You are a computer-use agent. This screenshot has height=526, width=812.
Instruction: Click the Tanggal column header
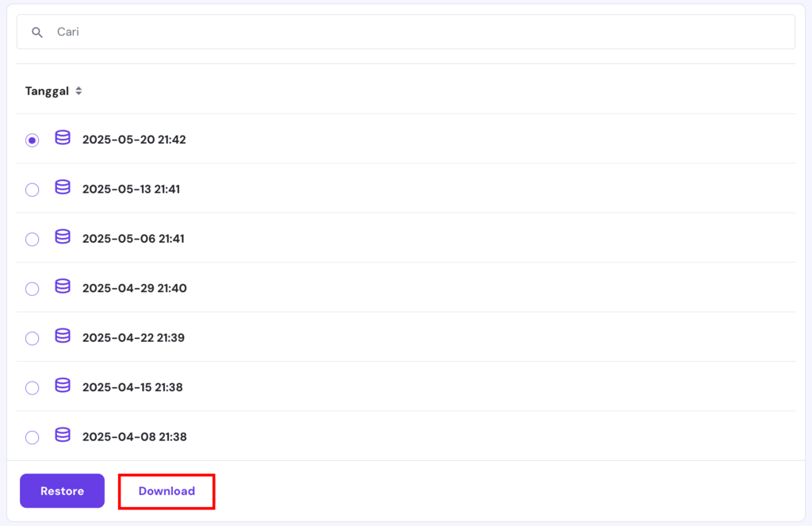[x=47, y=90]
